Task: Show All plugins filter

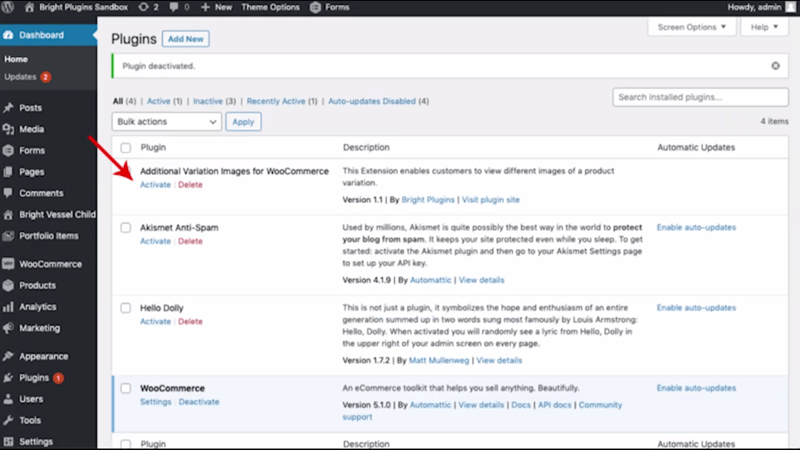Action: click(x=118, y=101)
